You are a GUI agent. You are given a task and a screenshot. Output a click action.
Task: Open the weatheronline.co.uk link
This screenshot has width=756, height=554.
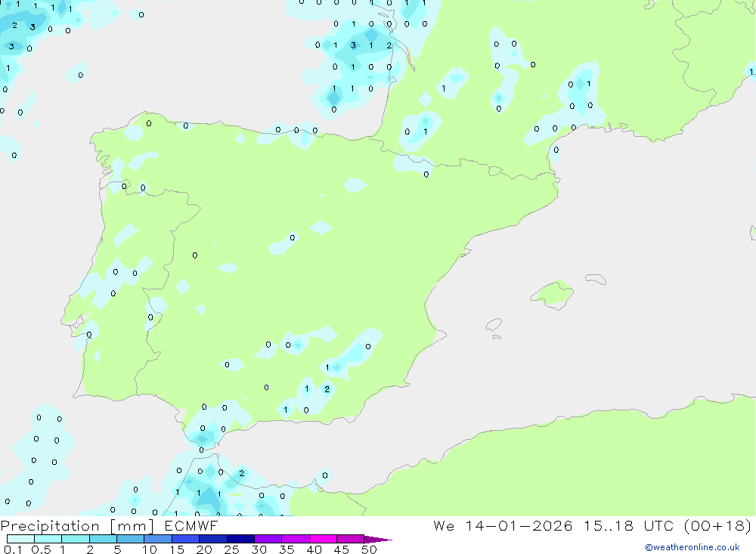tap(692, 547)
